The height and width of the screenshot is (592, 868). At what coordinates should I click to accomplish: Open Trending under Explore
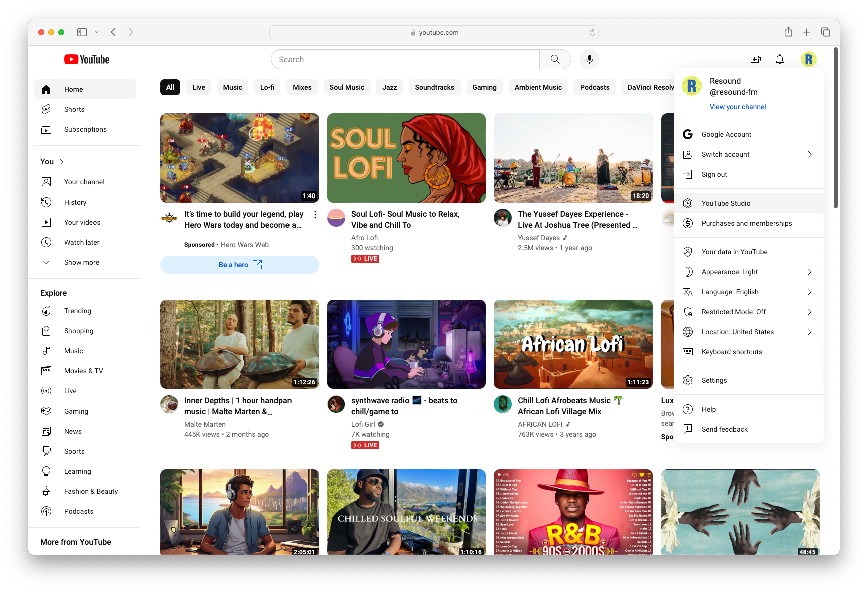pos(77,311)
